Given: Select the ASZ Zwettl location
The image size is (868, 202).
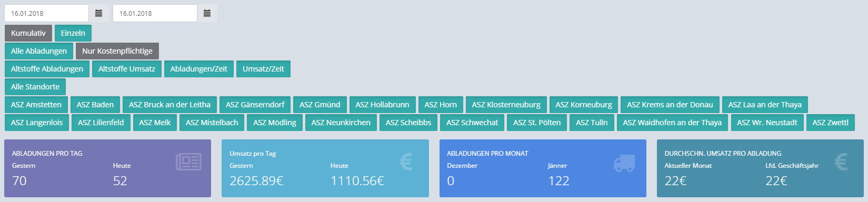Looking at the screenshot, I should (831, 123).
